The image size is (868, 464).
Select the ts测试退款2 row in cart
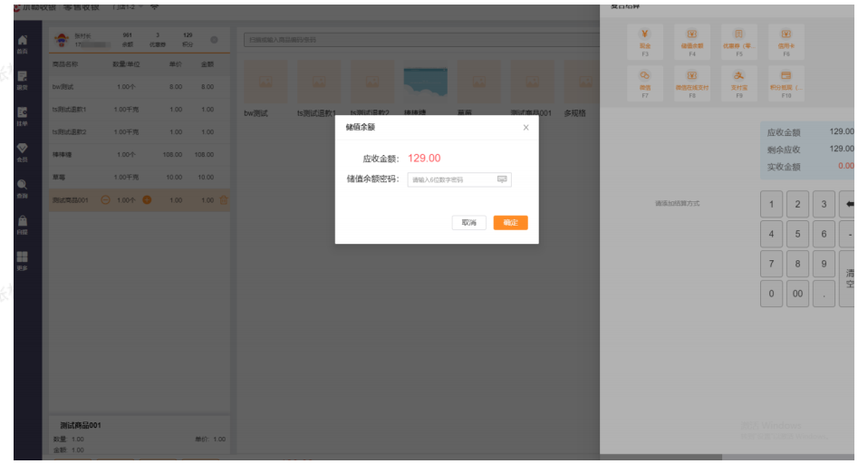pos(139,132)
